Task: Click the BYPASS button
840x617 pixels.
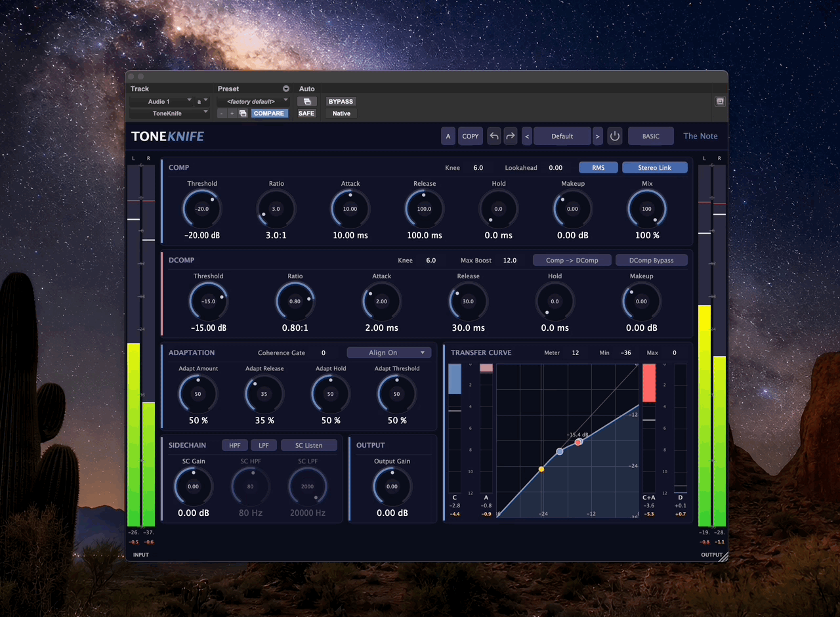Action: [x=341, y=102]
